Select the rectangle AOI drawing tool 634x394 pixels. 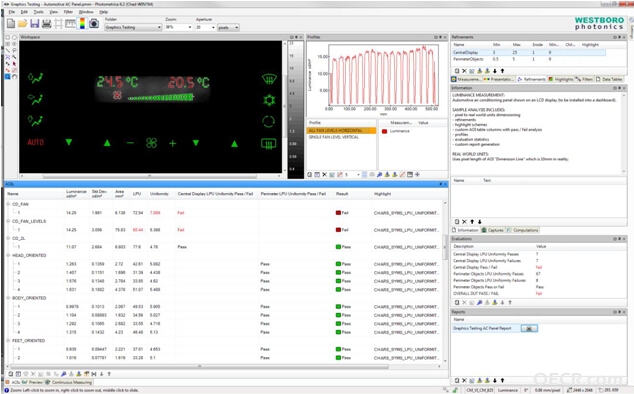click(8, 37)
